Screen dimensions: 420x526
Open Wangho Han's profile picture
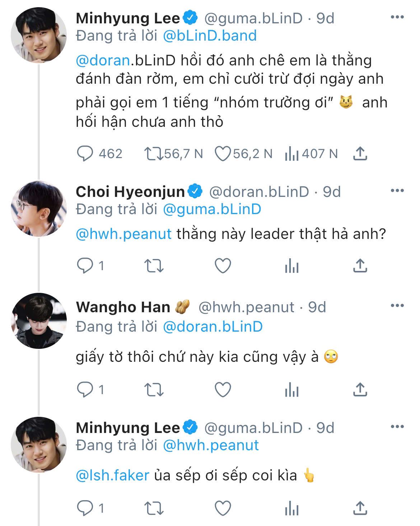coord(39,321)
